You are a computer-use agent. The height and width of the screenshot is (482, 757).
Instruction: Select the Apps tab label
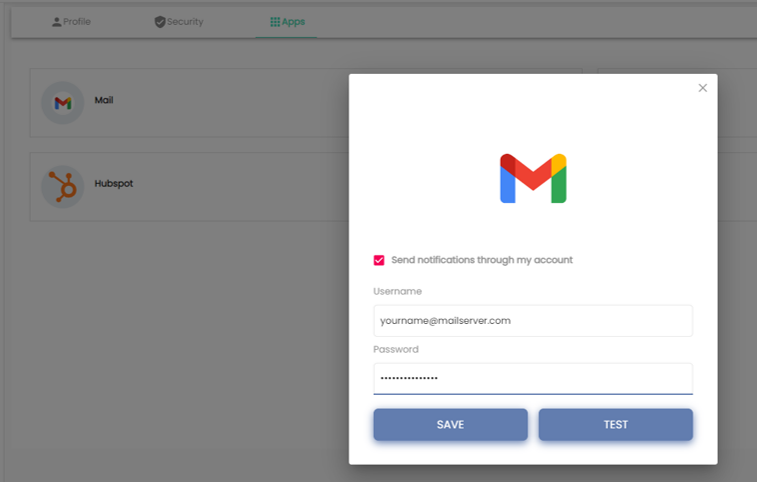point(293,21)
